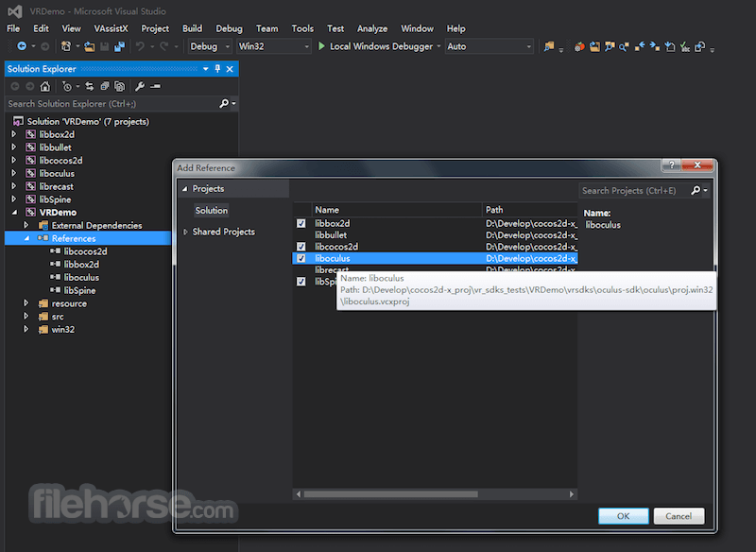
Task: Open the Project menu
Action: (x=155, y=28)
